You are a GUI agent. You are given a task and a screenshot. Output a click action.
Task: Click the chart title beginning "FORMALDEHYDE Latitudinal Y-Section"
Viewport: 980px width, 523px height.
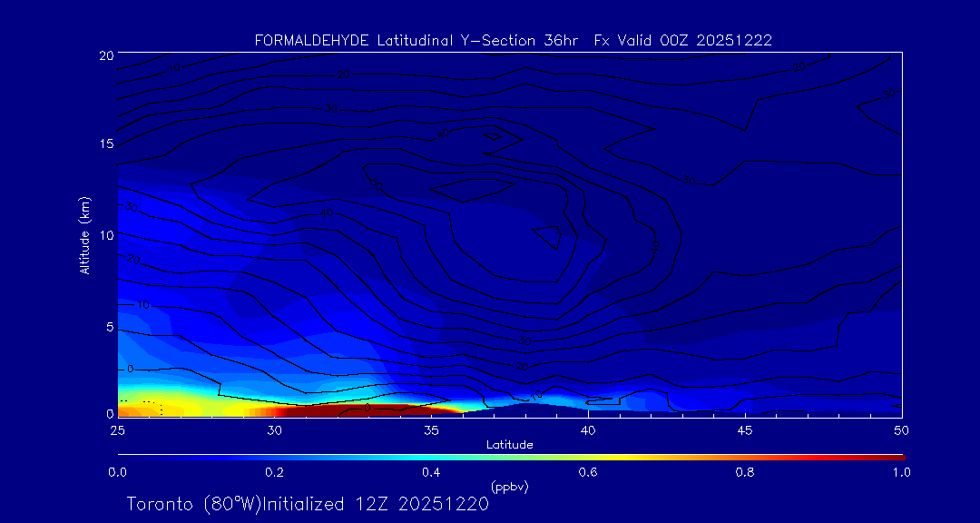(513, 41)
